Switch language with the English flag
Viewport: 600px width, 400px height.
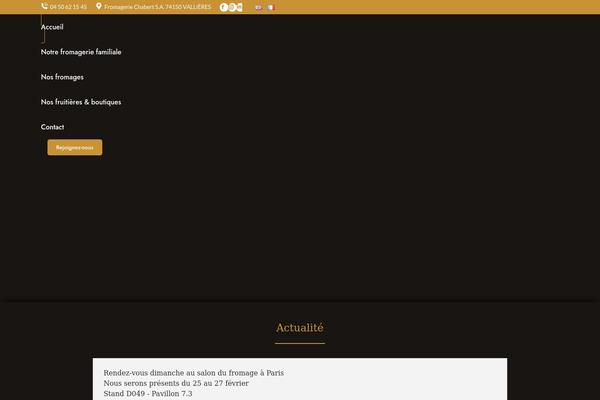259,7
